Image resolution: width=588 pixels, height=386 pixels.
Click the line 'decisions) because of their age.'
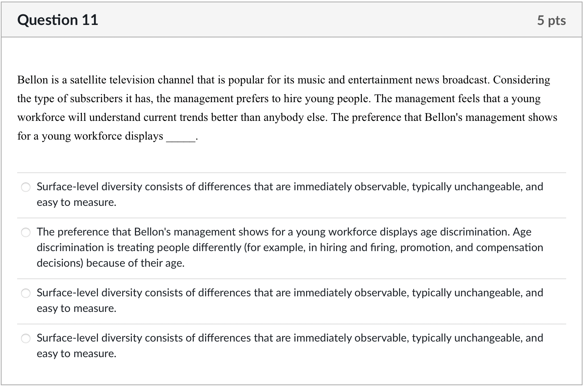[111, 263]
